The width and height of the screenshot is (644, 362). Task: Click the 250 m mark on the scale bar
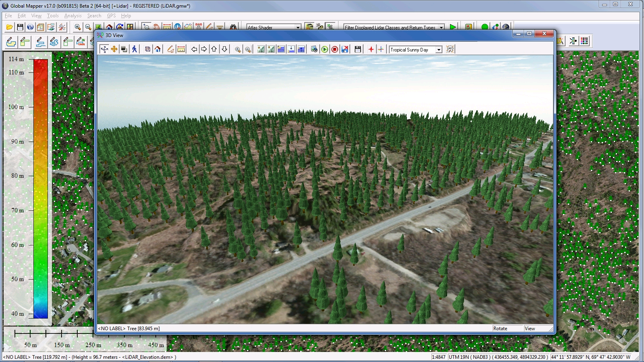tap(93, 345)
